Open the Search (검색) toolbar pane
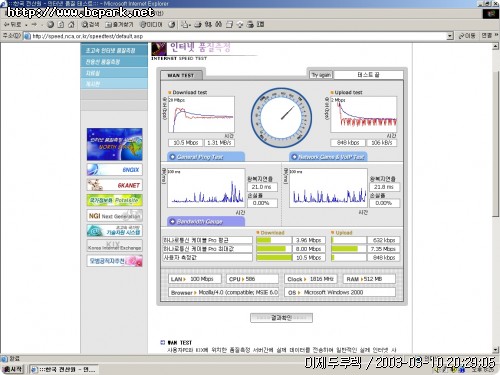The height and width of the screenshot is (375, 500). coord(91,25)
